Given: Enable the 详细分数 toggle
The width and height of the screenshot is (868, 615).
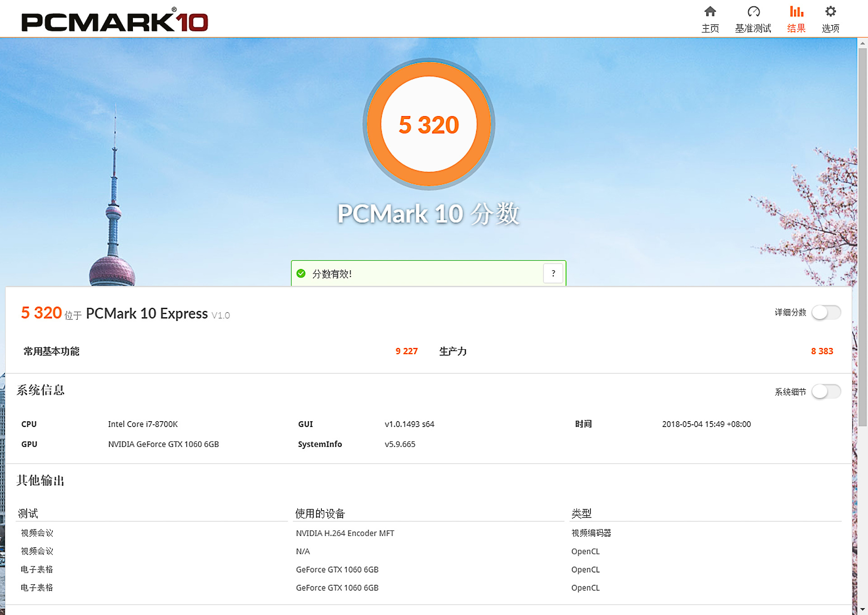Looking at the screenshot, I should coord(827,312).
